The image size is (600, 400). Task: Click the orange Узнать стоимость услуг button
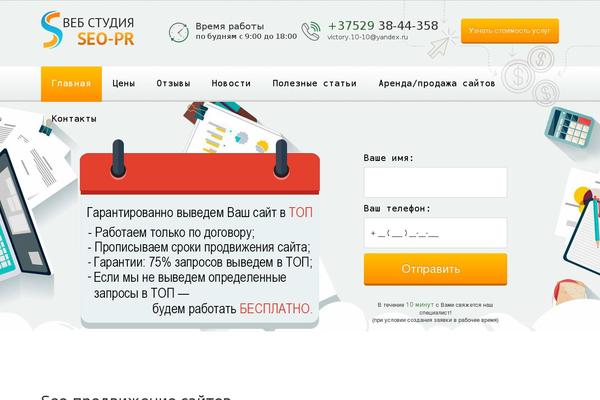tap(510, 31)
